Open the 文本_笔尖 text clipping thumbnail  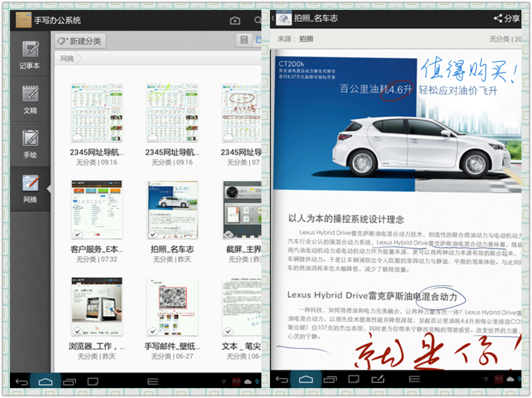click(241, 306)
